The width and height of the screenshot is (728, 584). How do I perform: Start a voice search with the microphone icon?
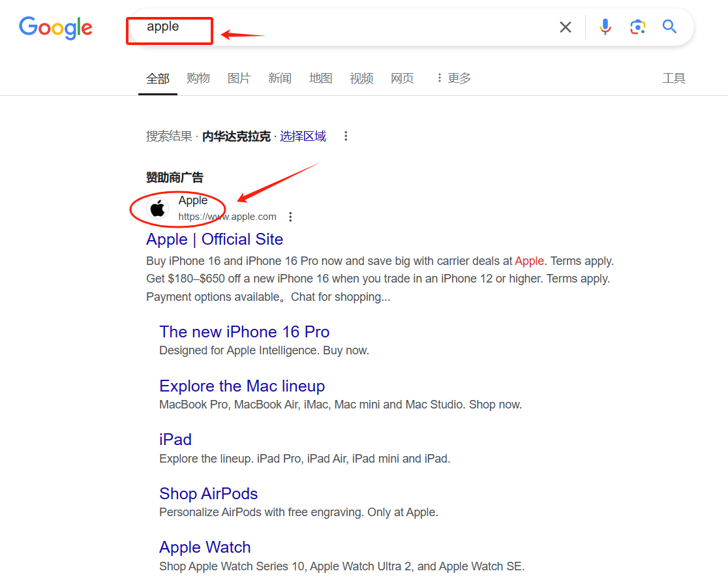(605, 27)
